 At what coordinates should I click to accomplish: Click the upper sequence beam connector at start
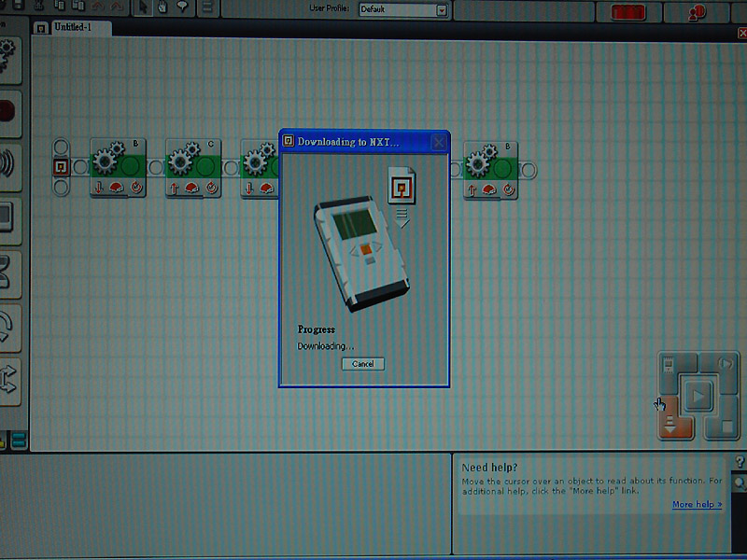click(x=61, y=147)
